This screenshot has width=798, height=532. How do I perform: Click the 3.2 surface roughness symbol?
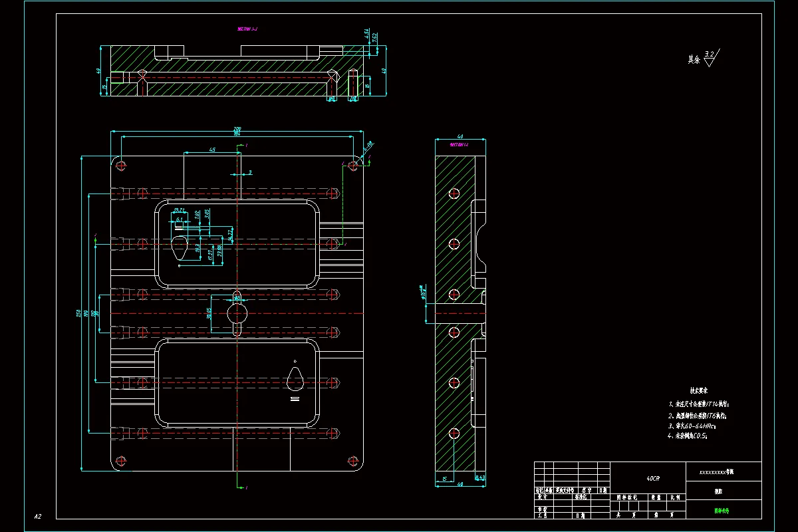pyautogui.click(x=711, y=58)
